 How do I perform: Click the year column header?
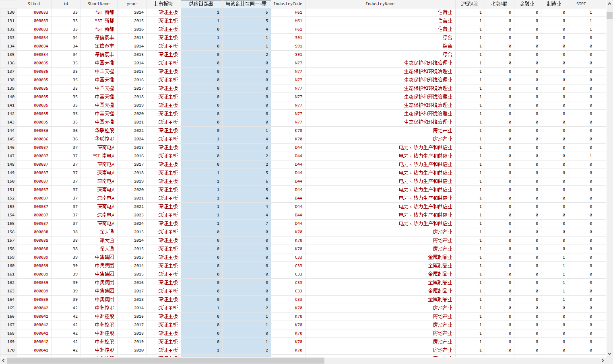tap(132, 4)
